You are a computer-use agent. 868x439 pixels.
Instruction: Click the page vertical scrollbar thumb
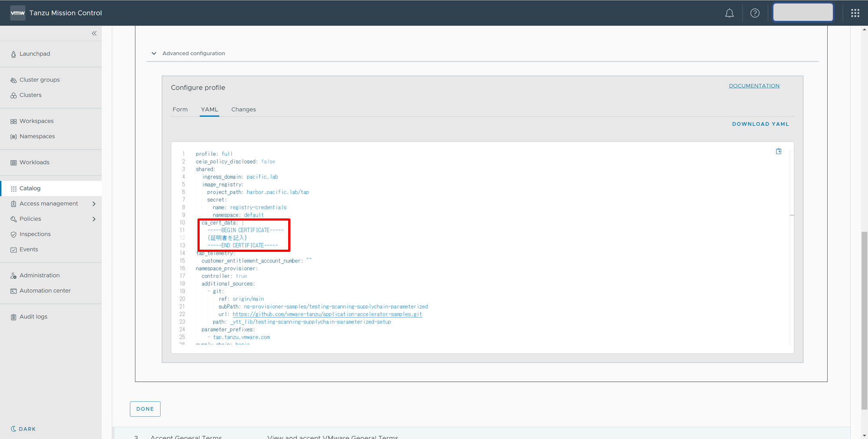(864, 320)
